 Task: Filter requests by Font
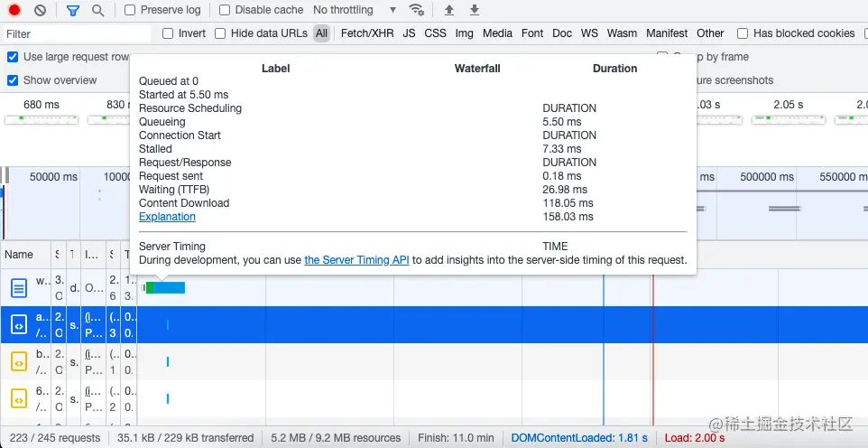[532, 33]
